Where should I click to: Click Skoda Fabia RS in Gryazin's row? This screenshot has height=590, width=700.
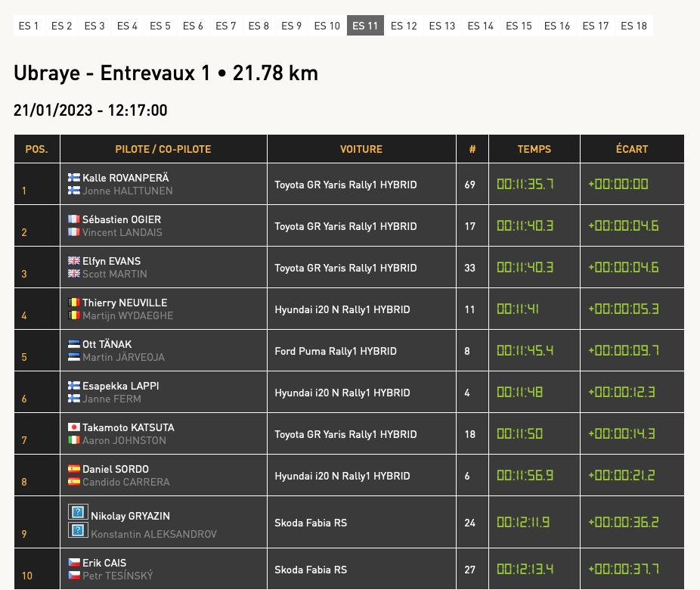pos(311,523)
